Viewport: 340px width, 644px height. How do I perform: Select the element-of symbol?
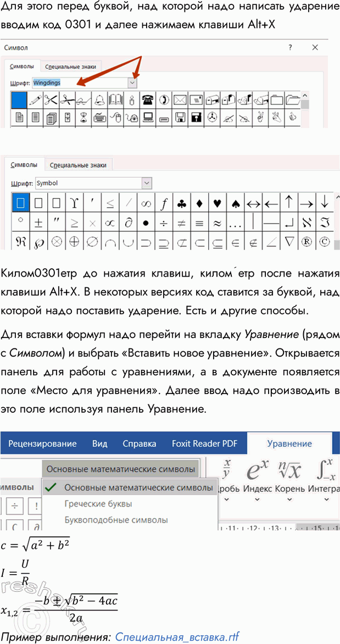[235, 242]
